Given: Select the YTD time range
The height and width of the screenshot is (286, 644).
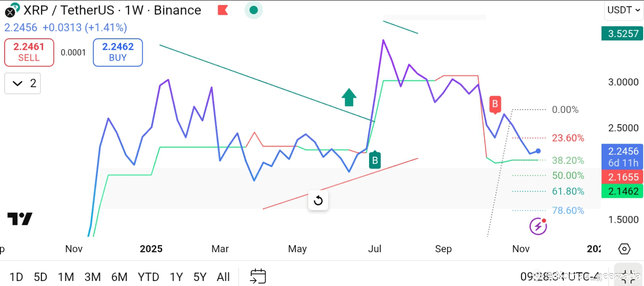Looking at the screenshot, I should (148, 277).
